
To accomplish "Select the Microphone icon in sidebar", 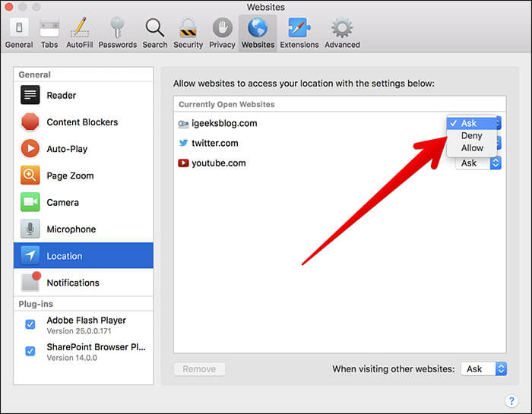I will [30, 229].
